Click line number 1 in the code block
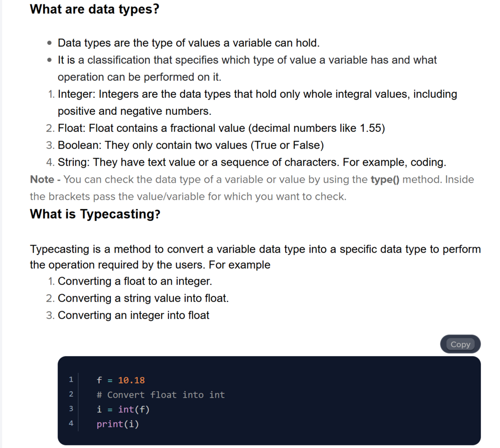 pos(71,380)
